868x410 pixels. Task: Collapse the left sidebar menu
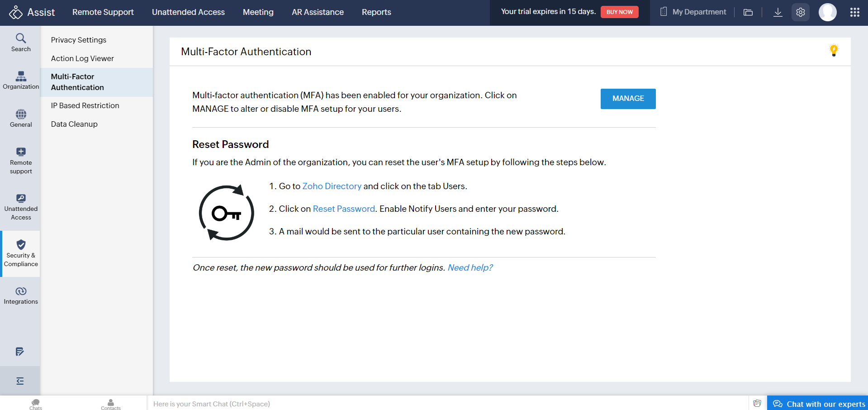20,381
